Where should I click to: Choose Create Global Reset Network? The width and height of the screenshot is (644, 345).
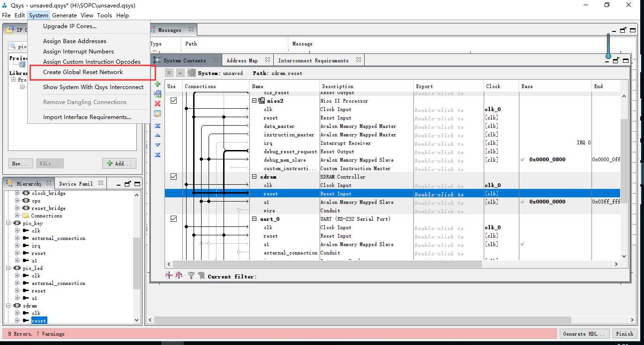(x=83, y=72)
